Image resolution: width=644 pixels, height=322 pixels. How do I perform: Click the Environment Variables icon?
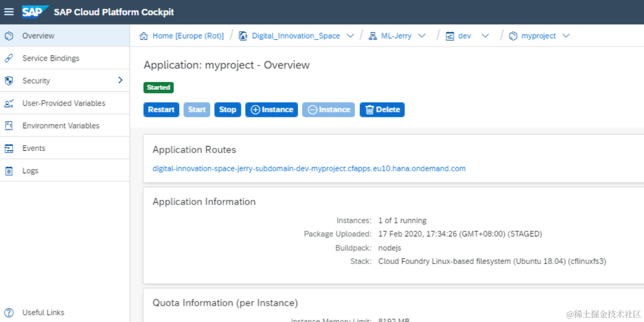pyautogui.click(x=9, y=125)
